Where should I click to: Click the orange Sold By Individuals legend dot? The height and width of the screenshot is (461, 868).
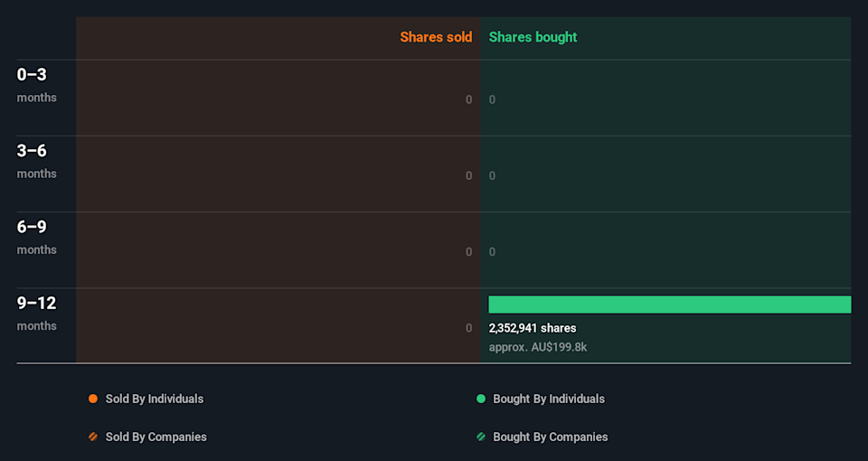point(93,399)
